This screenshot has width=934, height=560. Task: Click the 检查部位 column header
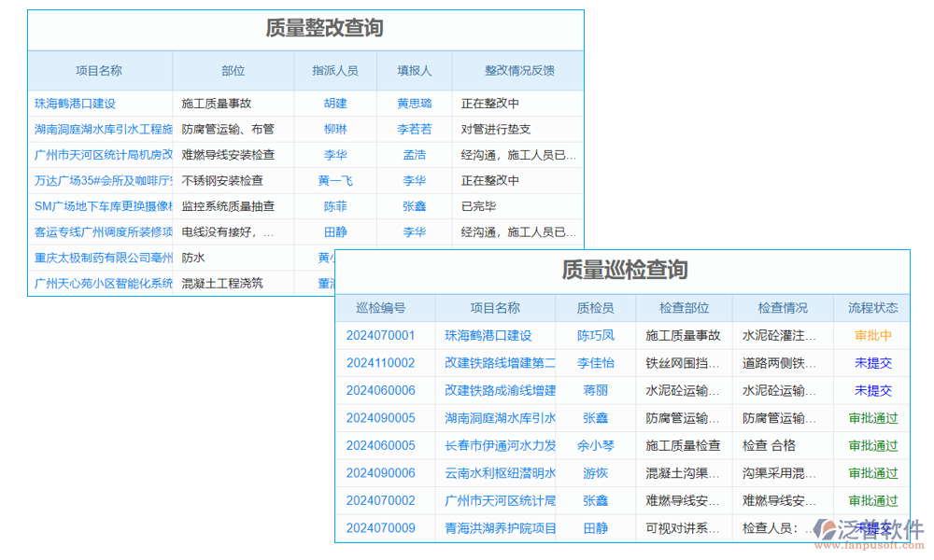click(x=683, y=308)
